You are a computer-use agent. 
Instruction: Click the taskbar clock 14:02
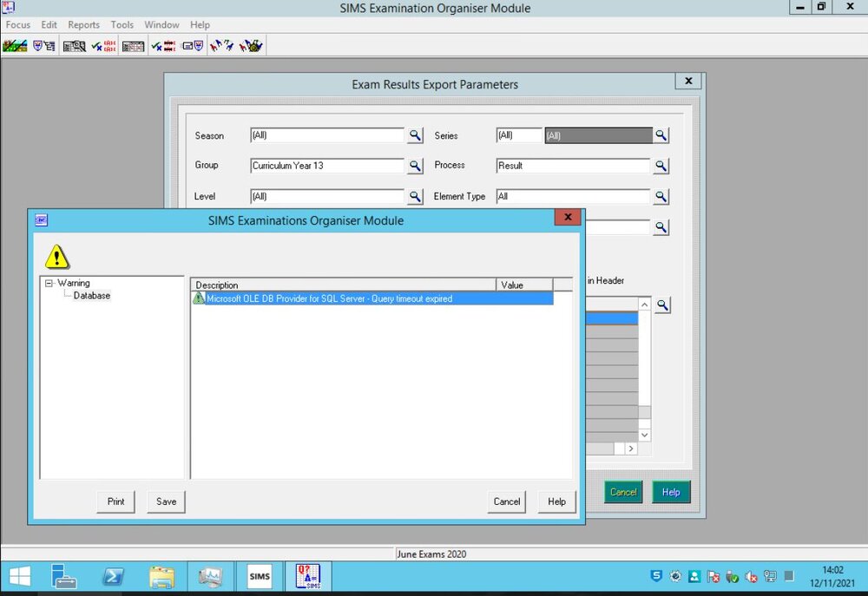click(832, 570)
